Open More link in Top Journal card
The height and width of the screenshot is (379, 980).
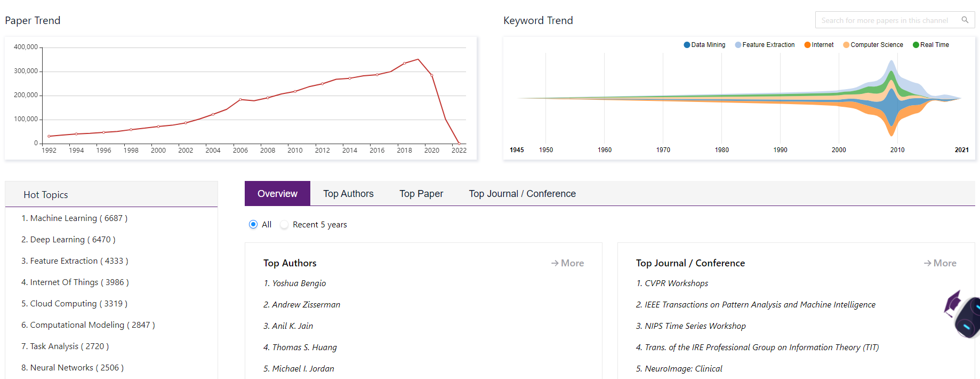click(x=940, y=263)
